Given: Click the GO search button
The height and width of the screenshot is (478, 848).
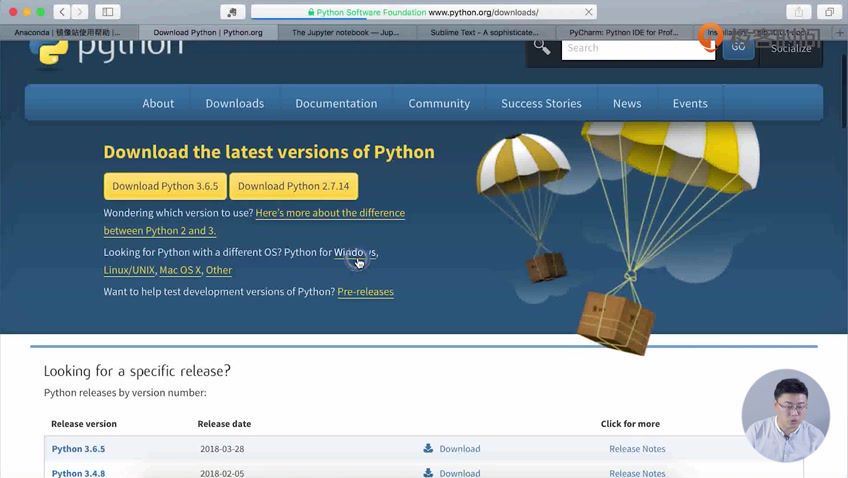Looking at the screenshot, I should [x=738, y=48].
